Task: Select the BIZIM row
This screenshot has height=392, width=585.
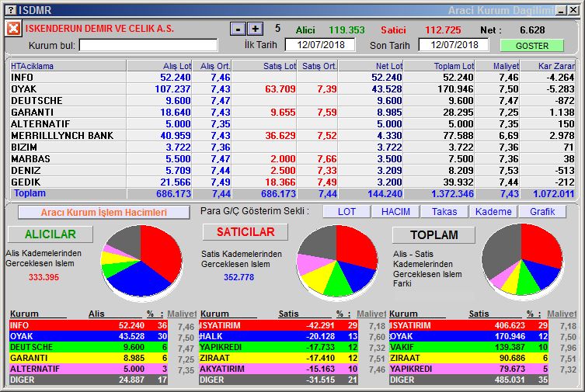Action: coord(292,147)
